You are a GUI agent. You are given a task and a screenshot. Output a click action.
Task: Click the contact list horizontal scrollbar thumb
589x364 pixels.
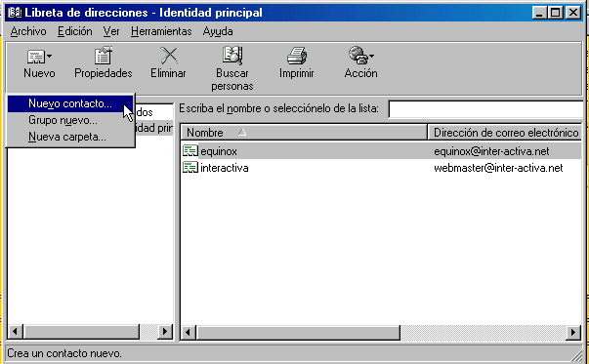[298, 332]
